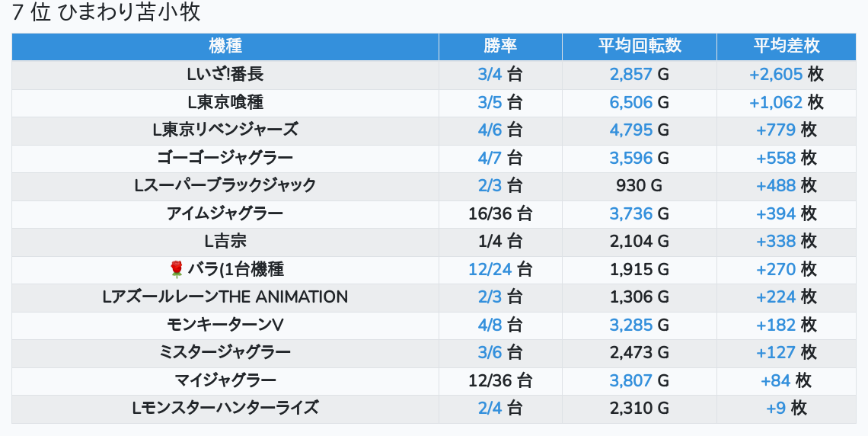
Task: Select the ゴーゴージャグラー machine row name
Action: (225, 158)
